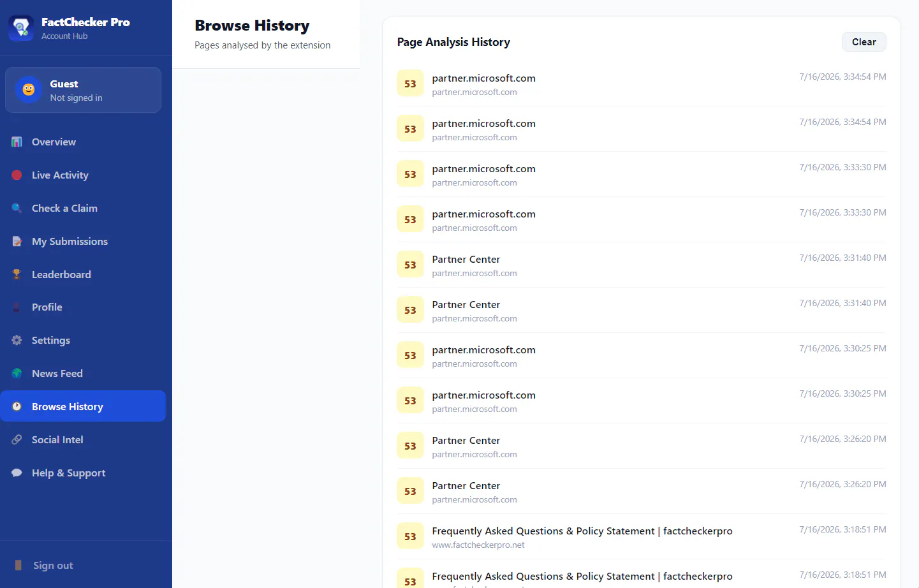
Task: Click score badge of first FAQ entry
Action: (x=410, y=536)
